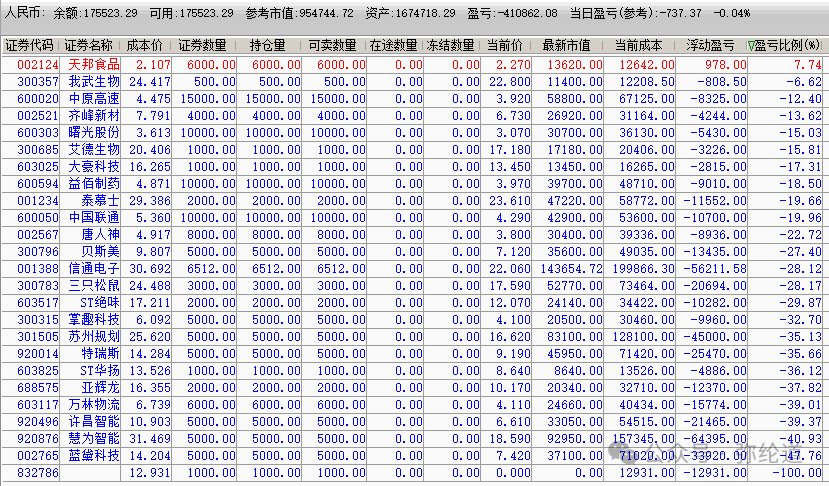Select stock code 002124
Viewport: 829px width, 486px height.
[x=38, y=65]
